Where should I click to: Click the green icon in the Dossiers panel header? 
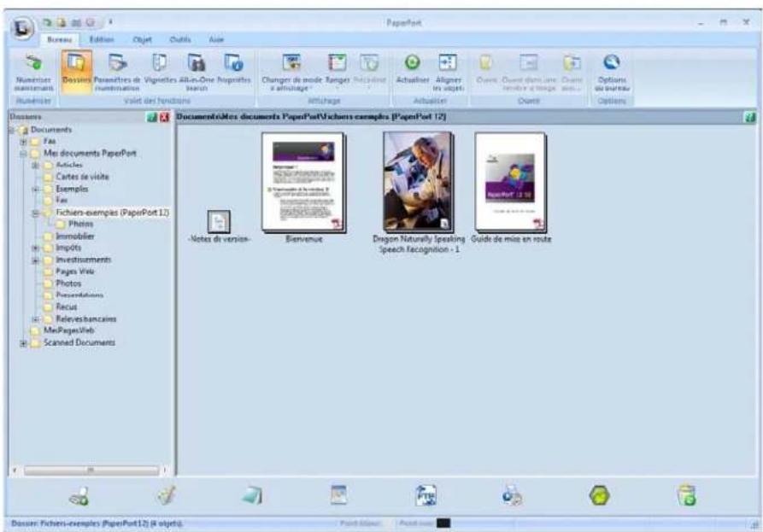click(x=152, y=117)
